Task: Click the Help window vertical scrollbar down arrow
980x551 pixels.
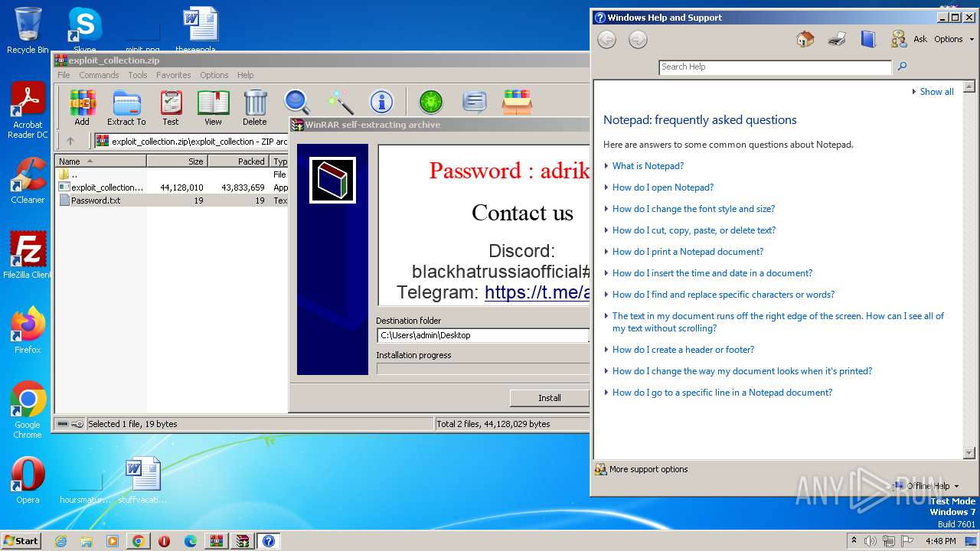Action: click(969, 453)
